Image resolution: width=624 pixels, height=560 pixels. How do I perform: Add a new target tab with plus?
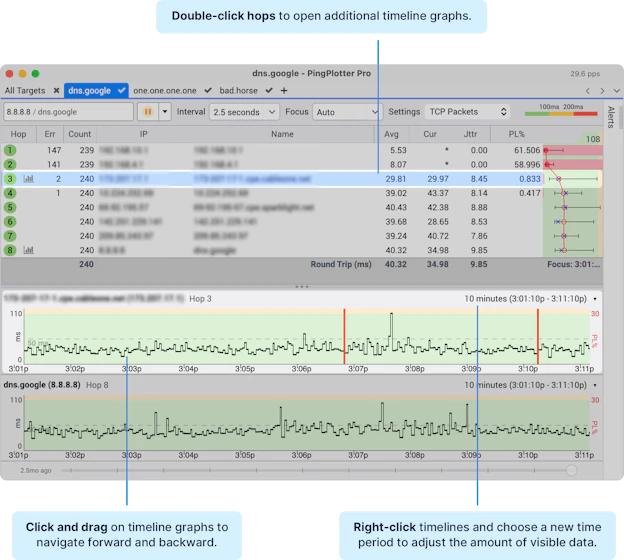(284, 91)
